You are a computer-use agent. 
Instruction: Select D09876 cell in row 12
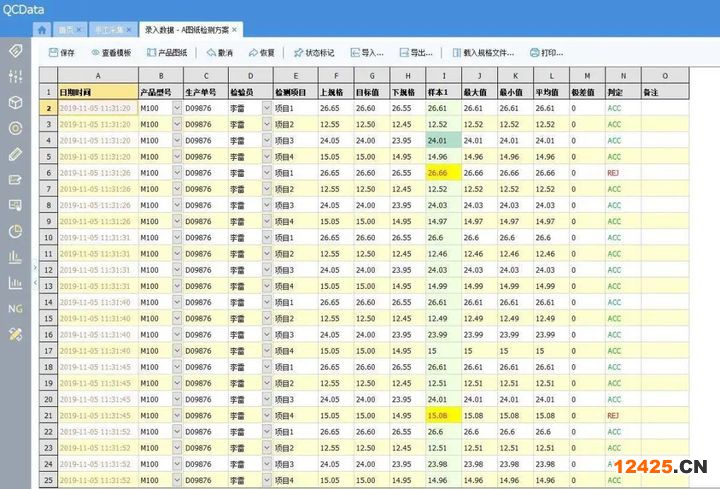206,270
